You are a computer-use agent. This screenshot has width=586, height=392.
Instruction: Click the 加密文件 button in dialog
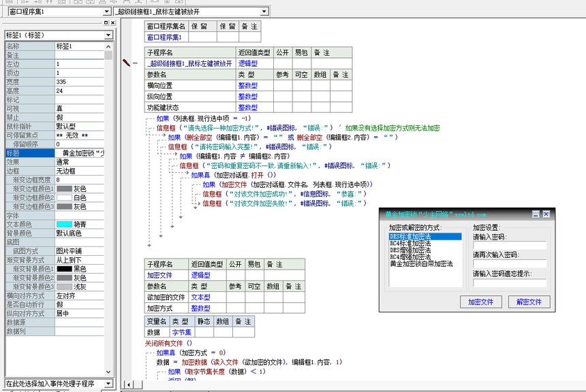[480, 301]
